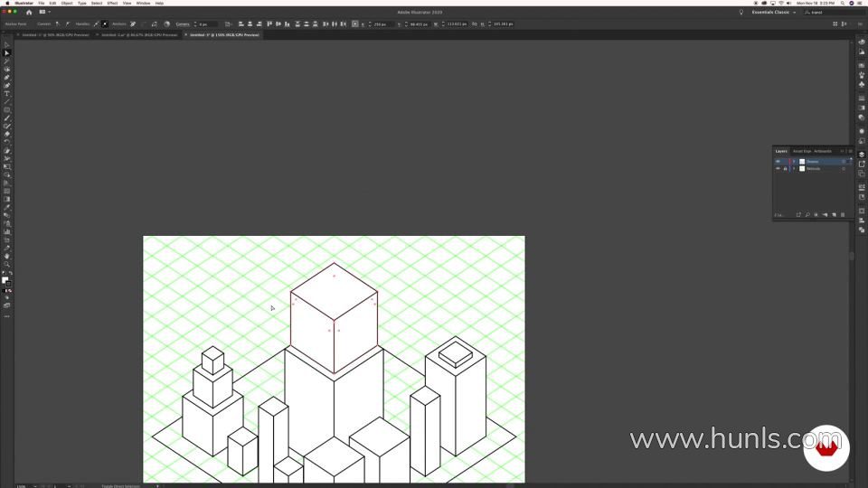Open the Asset Export dock icon
This screenshot has width=868, height=488.
click(862, 164)
